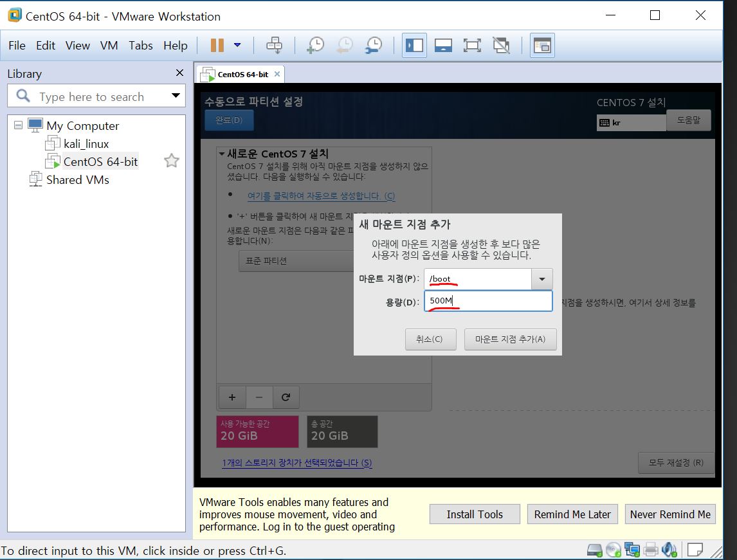This screenshot has height=560, width=737.
Task: Click the CD/DVD drive status icon
Action: (614, 550)
